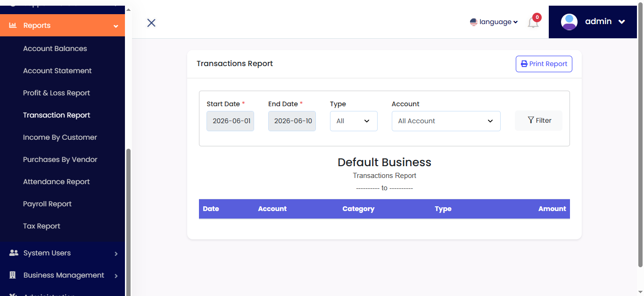Click the Amount column header
Viewport: 644px width, 296px height.
pos(552,209)
